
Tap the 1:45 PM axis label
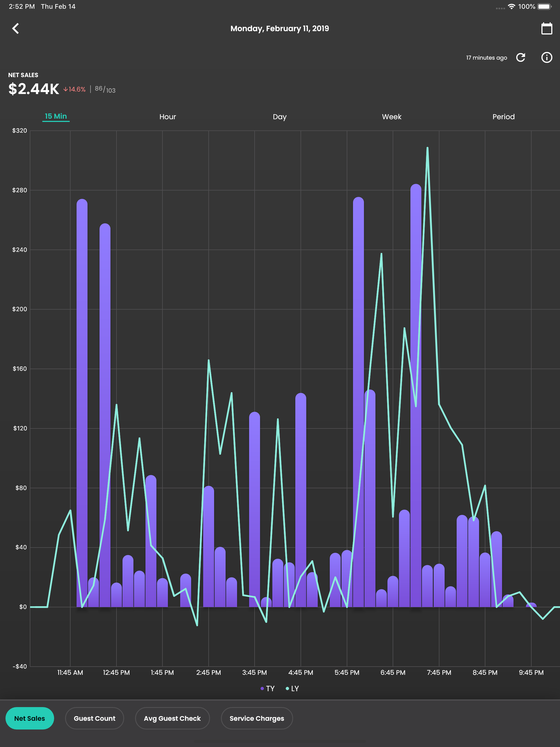click(x=162, y=672)
